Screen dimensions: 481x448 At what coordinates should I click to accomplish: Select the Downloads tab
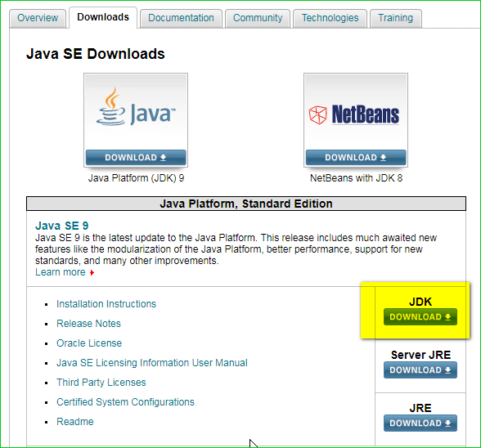click(x=103, y=17)
